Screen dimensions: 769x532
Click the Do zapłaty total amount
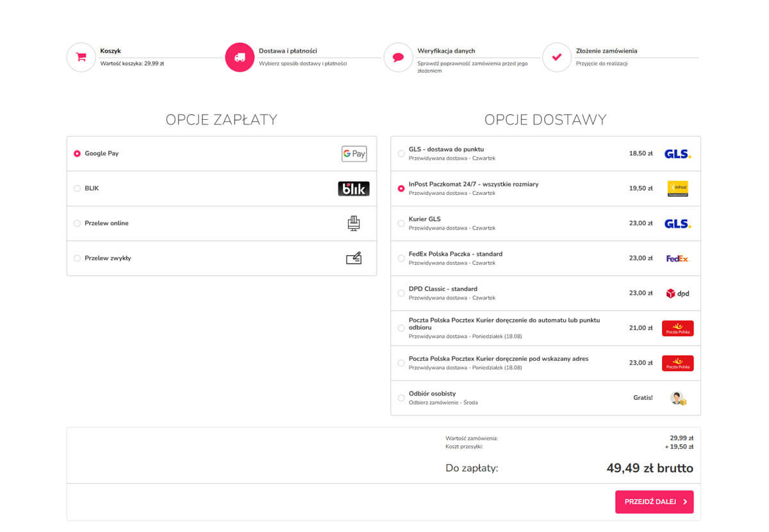pos(649,468)
